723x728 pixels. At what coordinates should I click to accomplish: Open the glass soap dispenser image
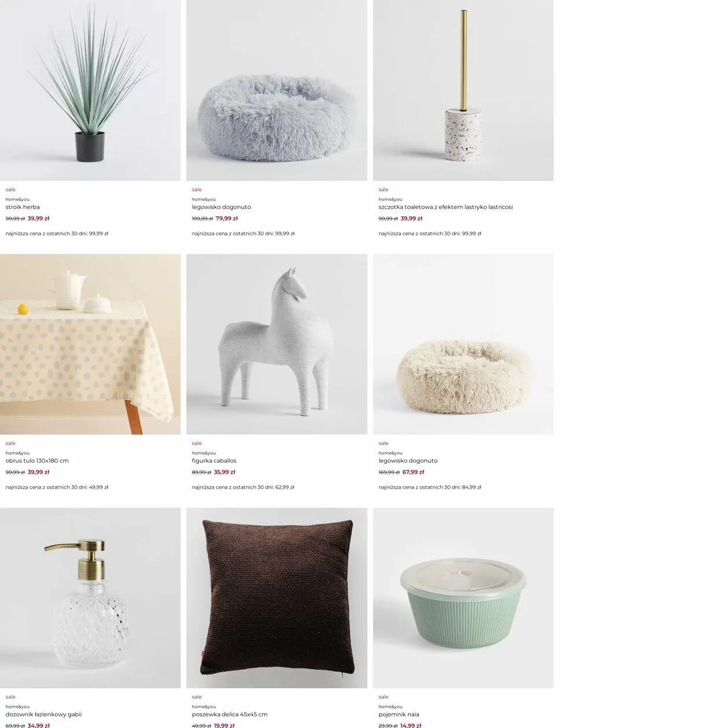pyautogui.click(x=90, y=598)
